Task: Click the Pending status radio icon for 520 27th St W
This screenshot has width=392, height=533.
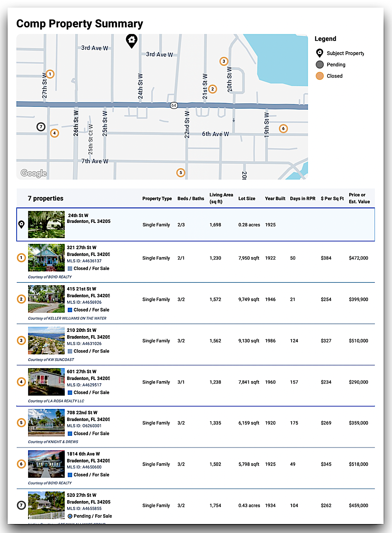Action: click(70, 516)
